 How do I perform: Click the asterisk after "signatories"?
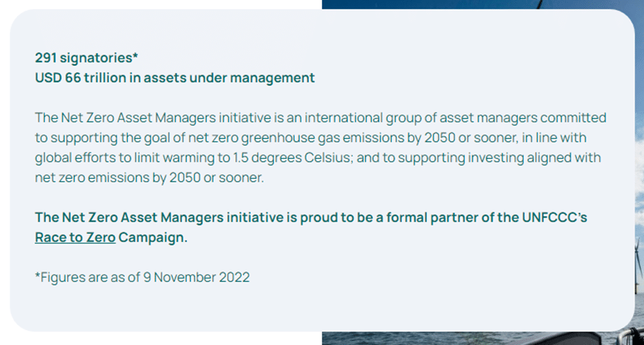tap(135, 56)
